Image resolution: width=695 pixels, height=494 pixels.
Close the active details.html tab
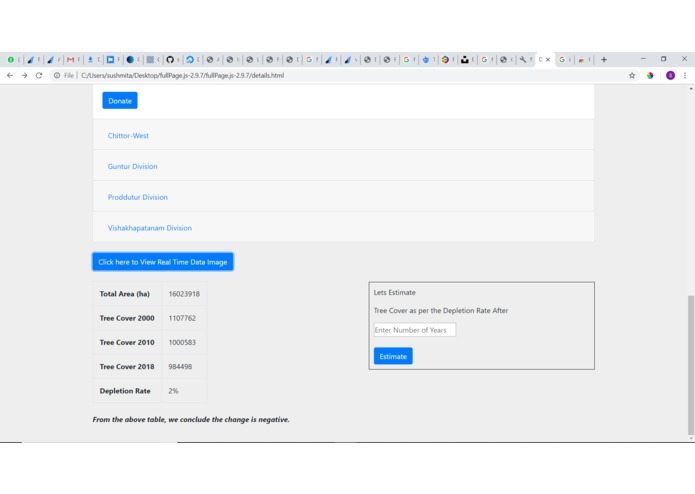click(548, 59)
